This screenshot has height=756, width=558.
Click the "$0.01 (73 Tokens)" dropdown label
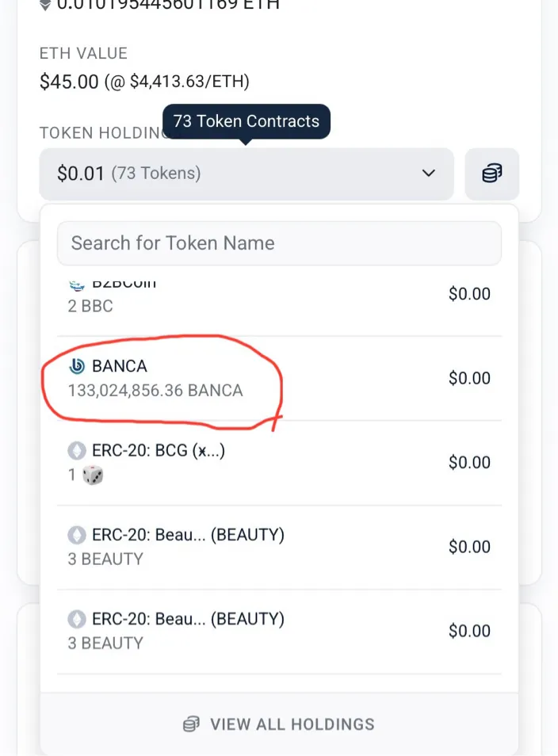(129, 174)
